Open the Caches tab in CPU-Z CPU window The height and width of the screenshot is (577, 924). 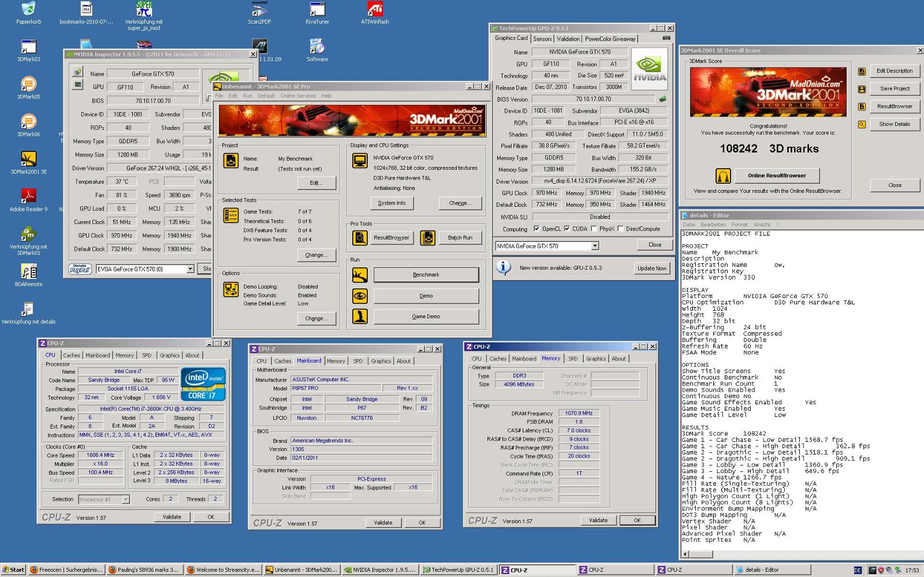tap(72, 355)
